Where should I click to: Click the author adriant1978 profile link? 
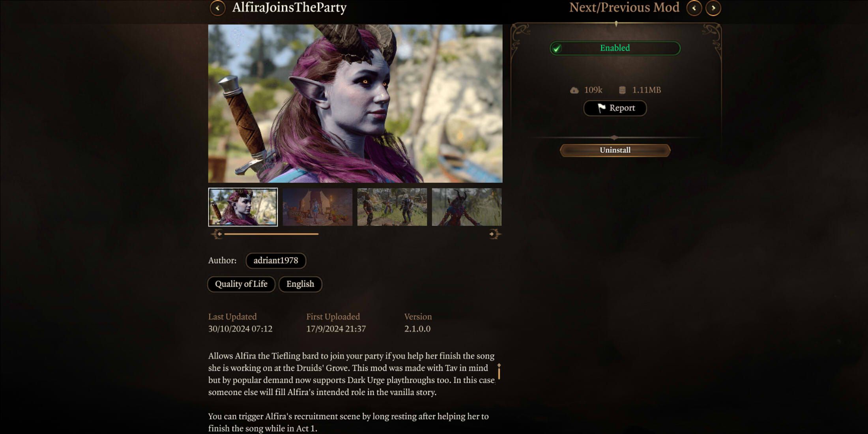tap(276, 260)
